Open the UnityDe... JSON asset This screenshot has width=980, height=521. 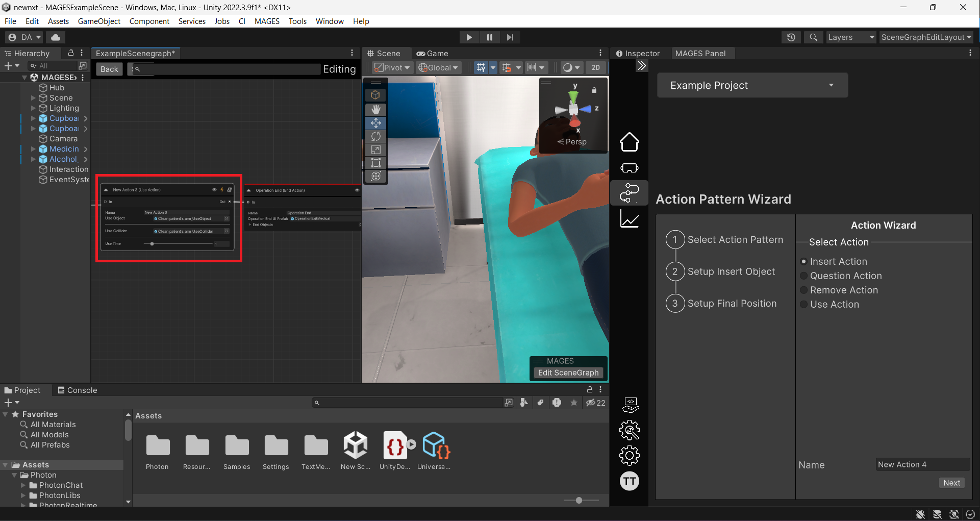coord(395,451)
